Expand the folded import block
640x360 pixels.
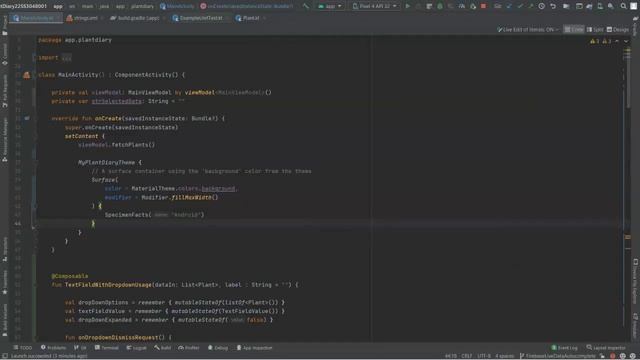click(x=67, y=58)
